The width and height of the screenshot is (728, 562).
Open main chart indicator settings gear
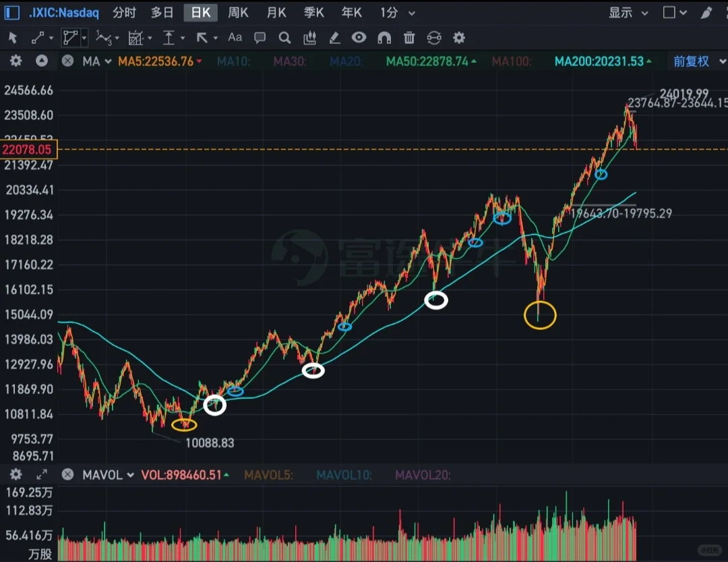point(16,61)
